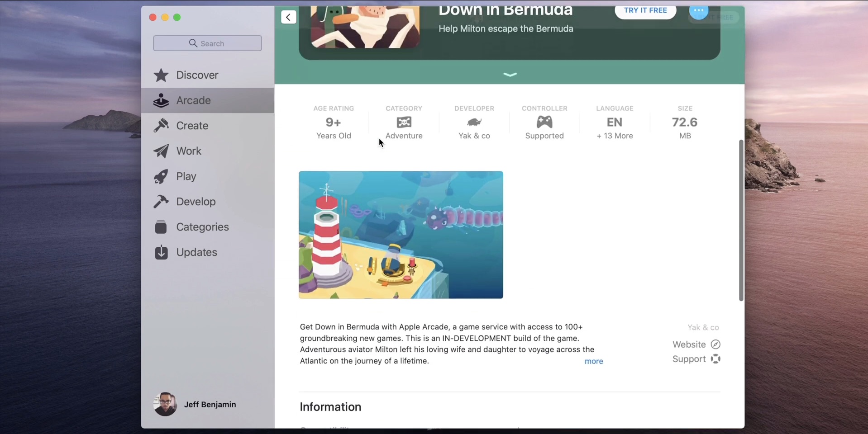Open the lighthouse game screenshot

[x=401, y=235]
